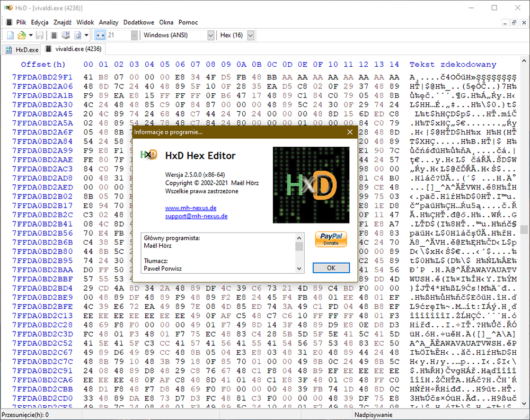
Task: Click offset row 7FFDA0BD2C13
Action: tap(42, 316)
